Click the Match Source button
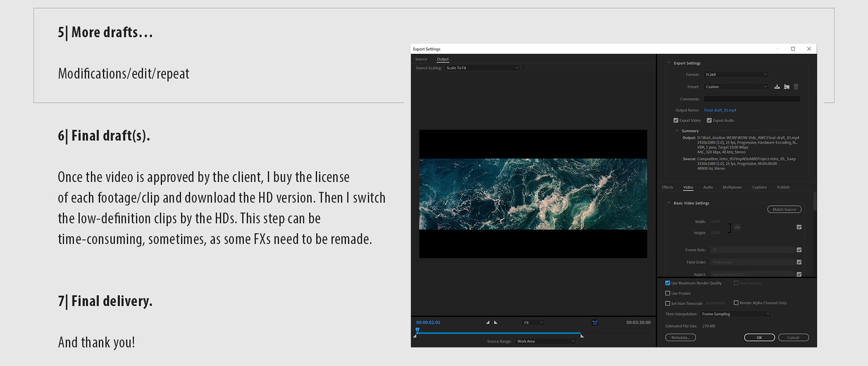Screen dimensions: 868x366 784,209
